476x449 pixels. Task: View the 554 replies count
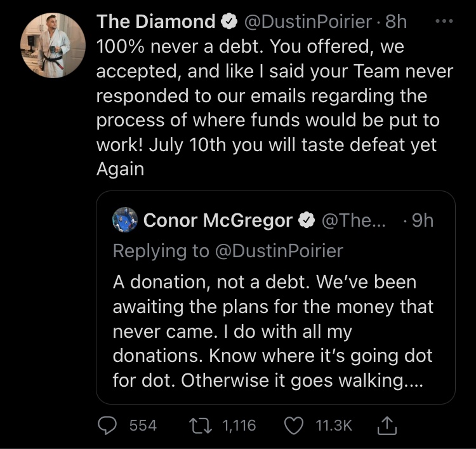[143, 426]
